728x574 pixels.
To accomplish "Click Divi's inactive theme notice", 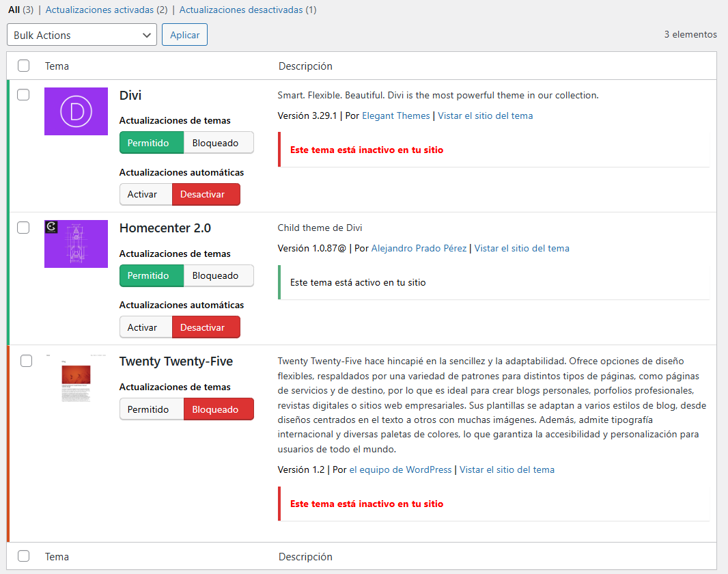I will [494, 150].
